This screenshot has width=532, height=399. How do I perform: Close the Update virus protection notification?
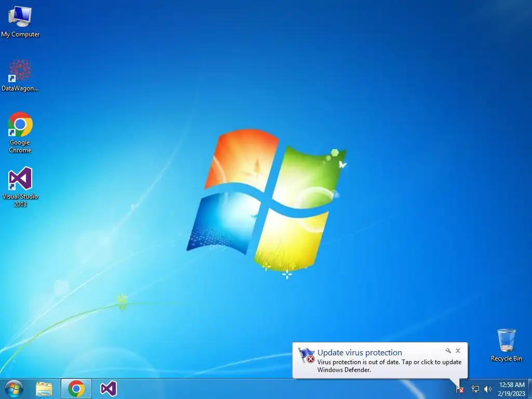[x=458, y=351]
